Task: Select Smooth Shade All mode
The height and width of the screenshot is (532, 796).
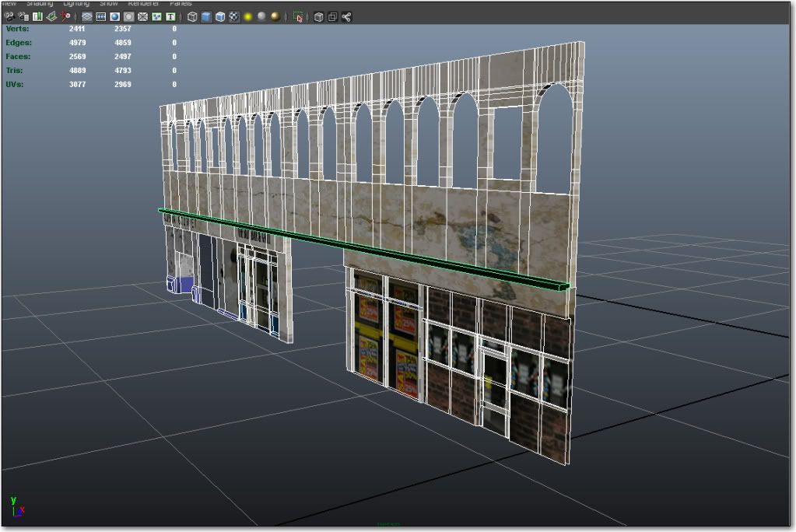Action: 206,16
